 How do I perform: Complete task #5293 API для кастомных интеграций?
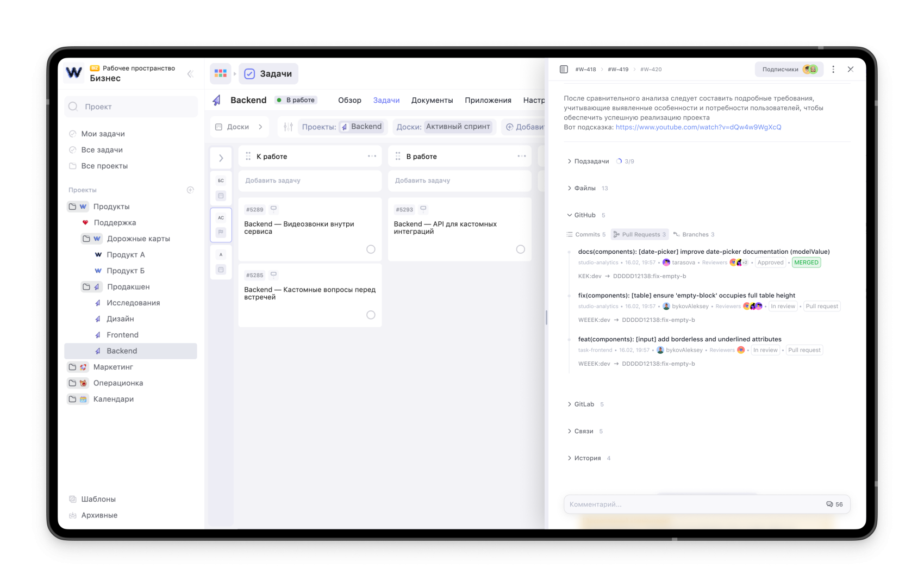pos(520,249)
